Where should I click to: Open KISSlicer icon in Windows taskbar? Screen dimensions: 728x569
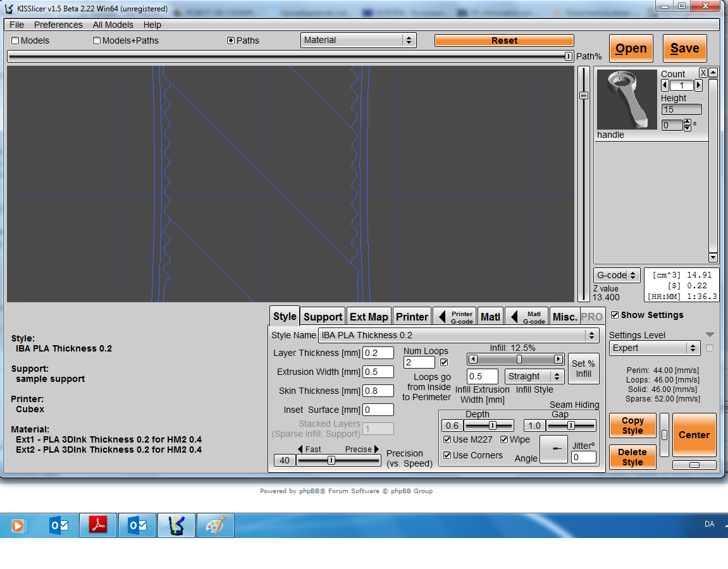point(176,525)
